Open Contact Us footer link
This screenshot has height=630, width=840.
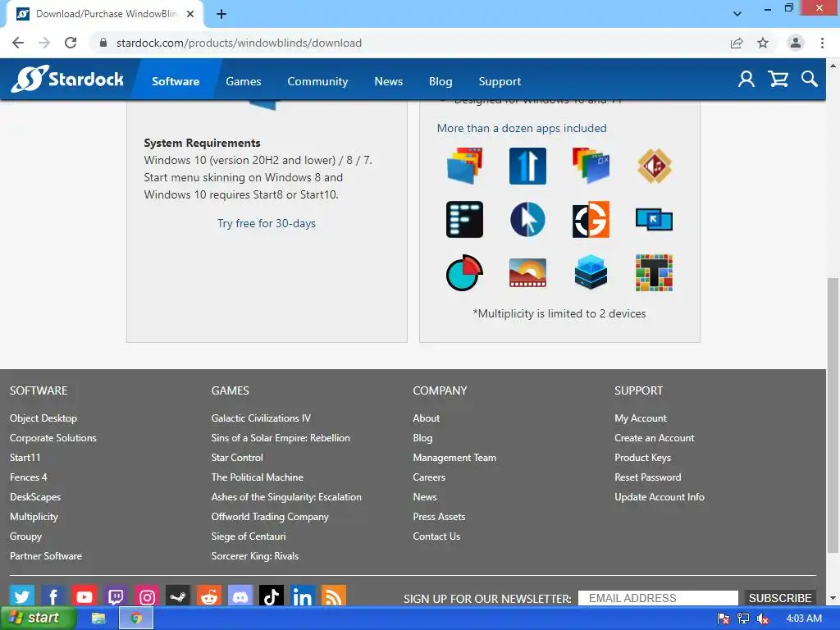pyautogui.click(x=436, y=536)
